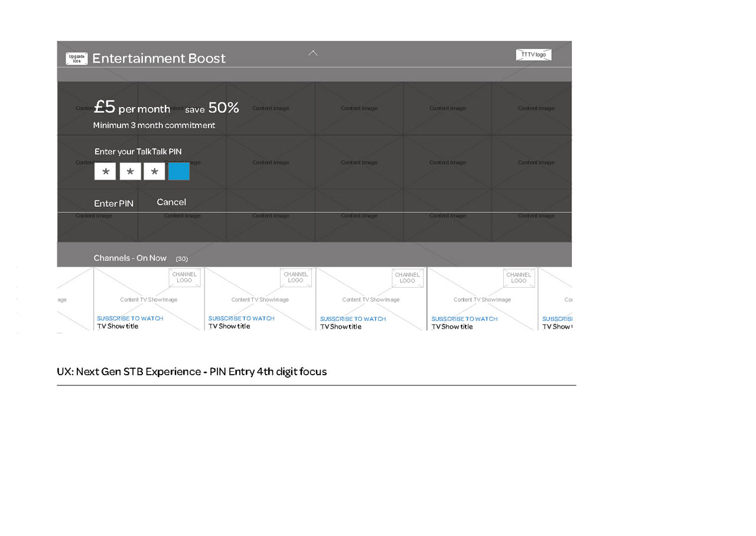The width and height of the screenshot is (756, 536).
Task: Select the first PIN digit box
Action: coord(105,171)
